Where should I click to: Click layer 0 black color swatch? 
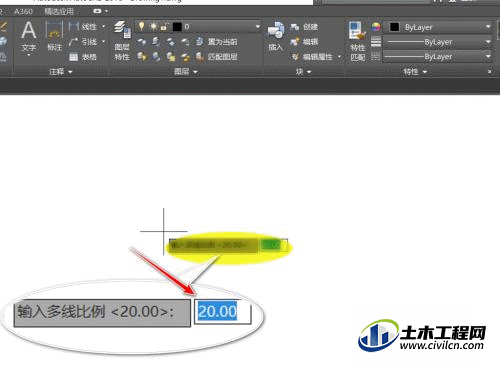click(x=177, y=27)
